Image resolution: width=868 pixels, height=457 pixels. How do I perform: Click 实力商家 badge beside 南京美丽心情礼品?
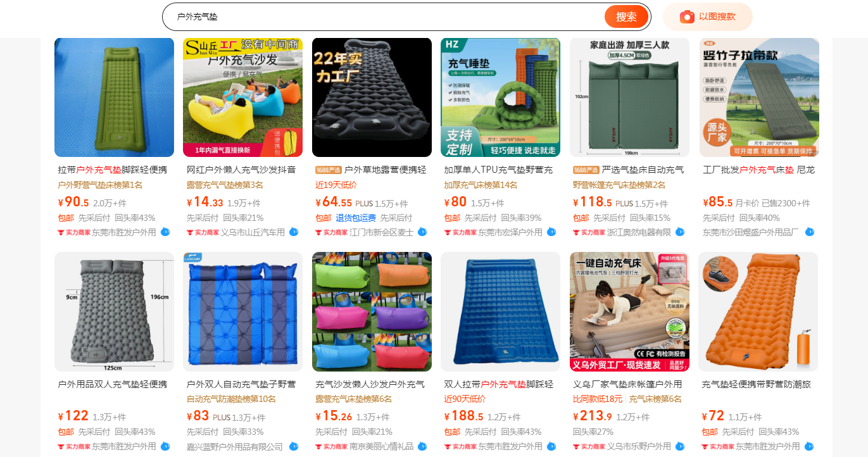332,446
